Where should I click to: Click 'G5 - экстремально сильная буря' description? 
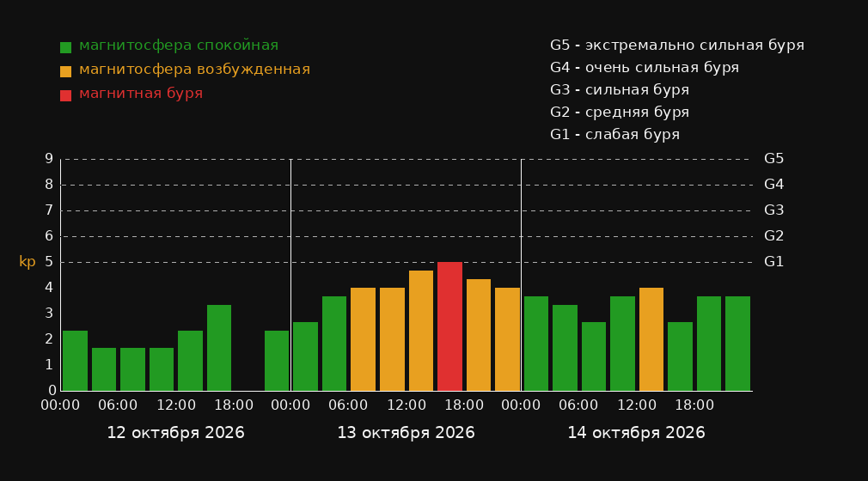677,46
